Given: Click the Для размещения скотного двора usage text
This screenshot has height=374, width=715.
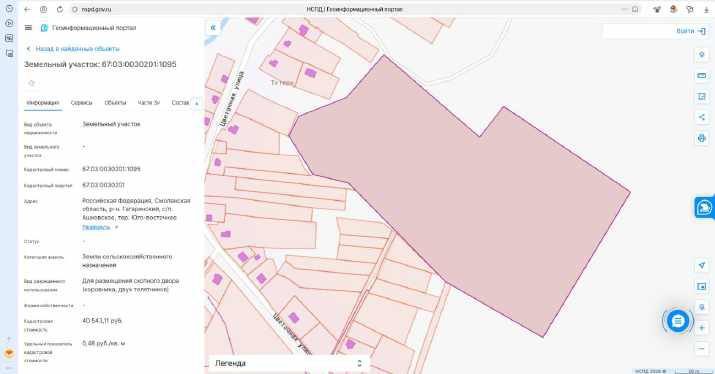Looking at the screenshot, I should 130,285.
